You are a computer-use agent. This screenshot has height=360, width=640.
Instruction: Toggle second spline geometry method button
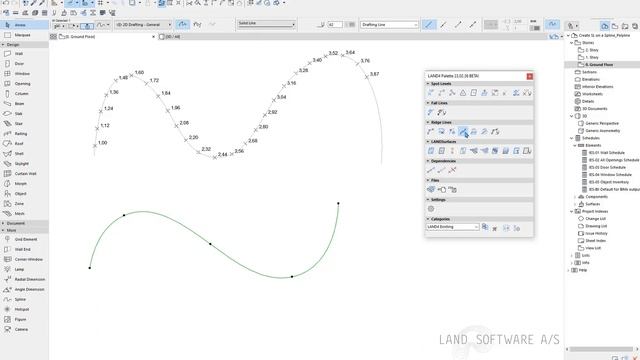click(x=198, y=25)
